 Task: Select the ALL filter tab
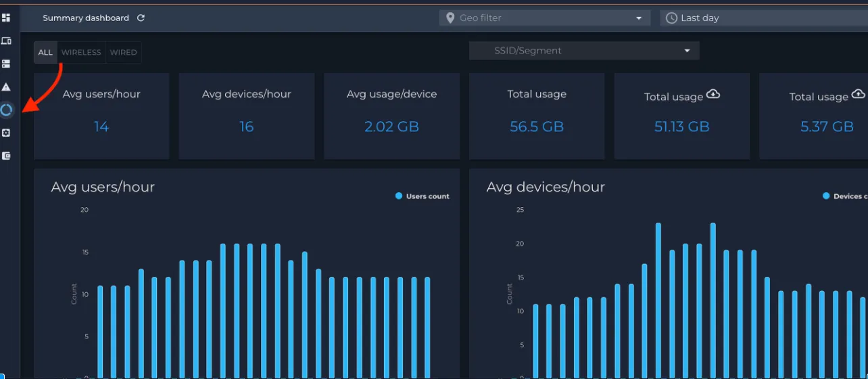pyautogui.click(x=45, y=53)
